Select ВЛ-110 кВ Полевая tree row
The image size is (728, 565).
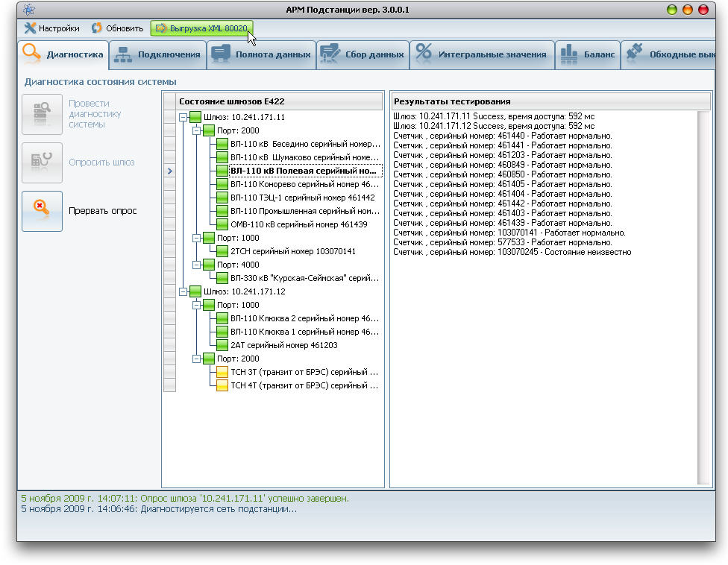[x=305, y=171]
